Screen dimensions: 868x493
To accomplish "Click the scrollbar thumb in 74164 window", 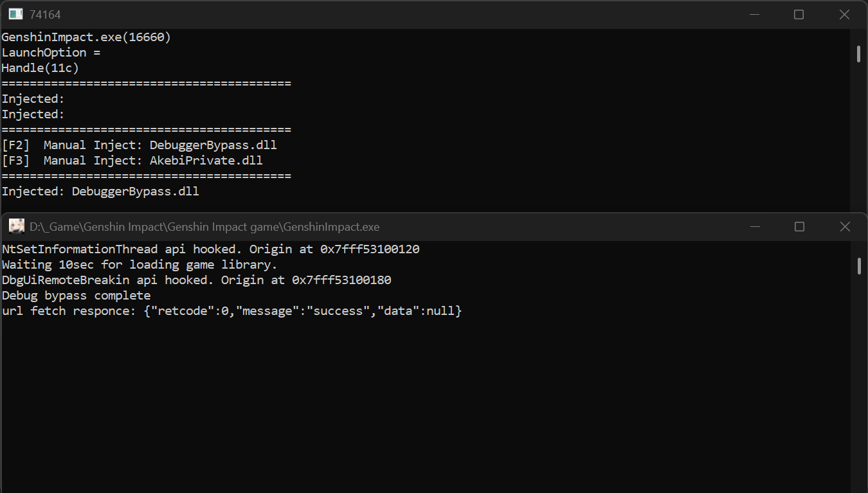I will tap(858, 54).
